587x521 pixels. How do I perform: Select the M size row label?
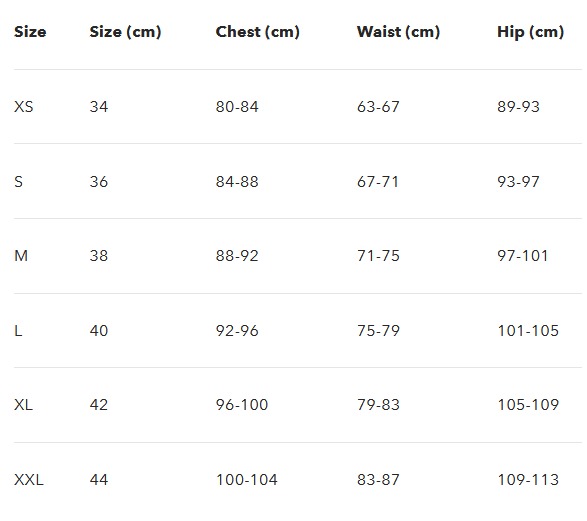21,256
